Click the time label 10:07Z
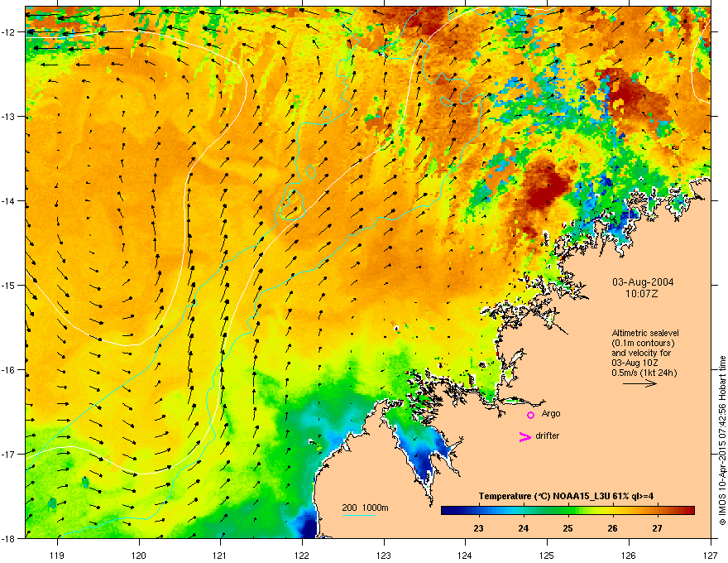The image size is (728, 563). pos(642,294)
